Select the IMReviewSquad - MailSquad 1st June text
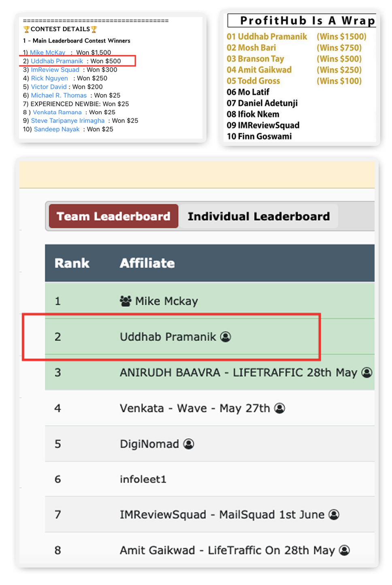392x585 pixels. point(222,514)
